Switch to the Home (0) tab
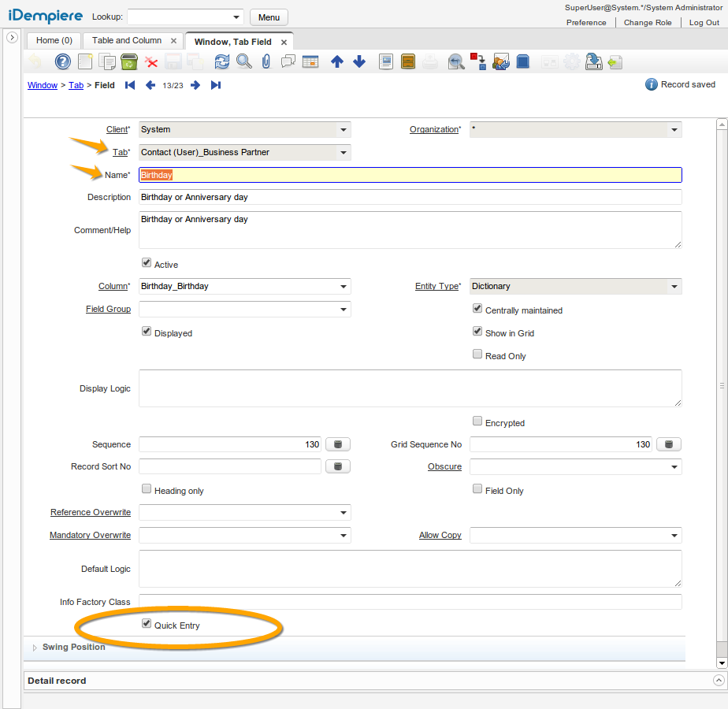 click(x=54, y=40)
